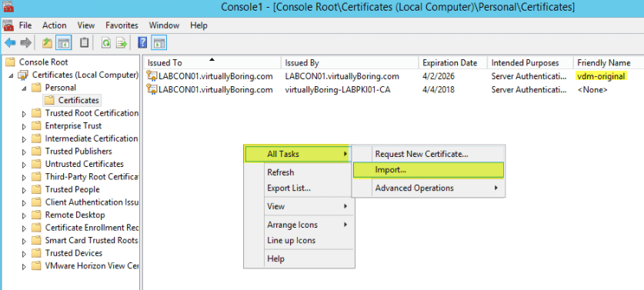
Task: Click the <None> friendly name cell
Action: (592, 89)
